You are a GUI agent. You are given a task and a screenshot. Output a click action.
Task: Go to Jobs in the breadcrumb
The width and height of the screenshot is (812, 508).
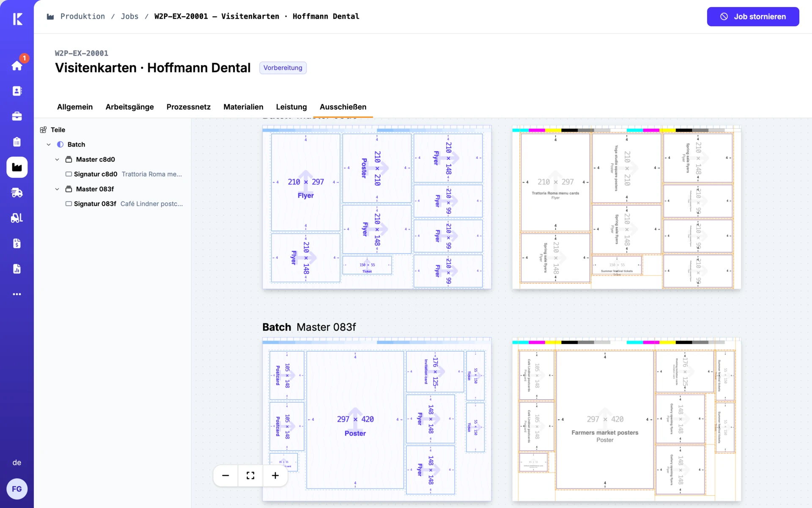click(x=129, y=16)
